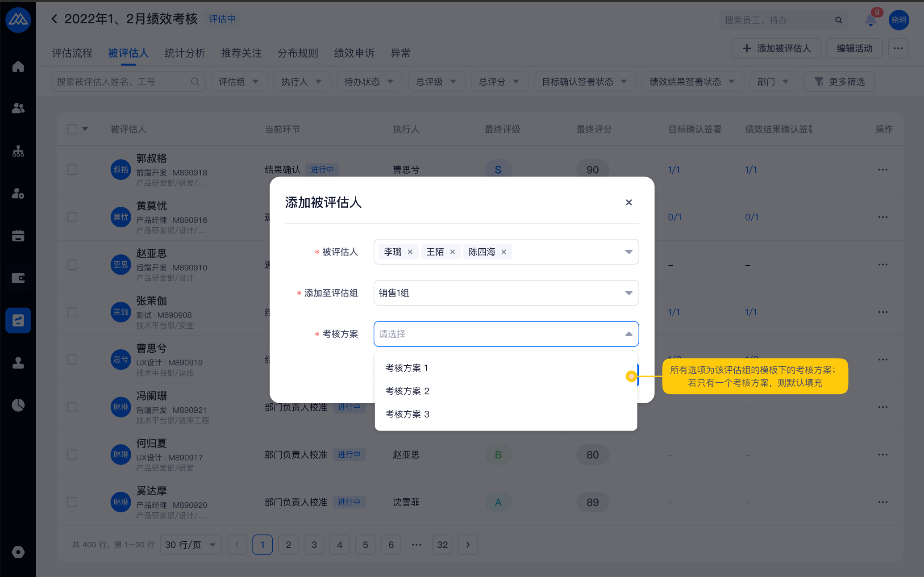924x577 pixels.
Task: Open the notification bell icon
Action: tap(870, 20)
